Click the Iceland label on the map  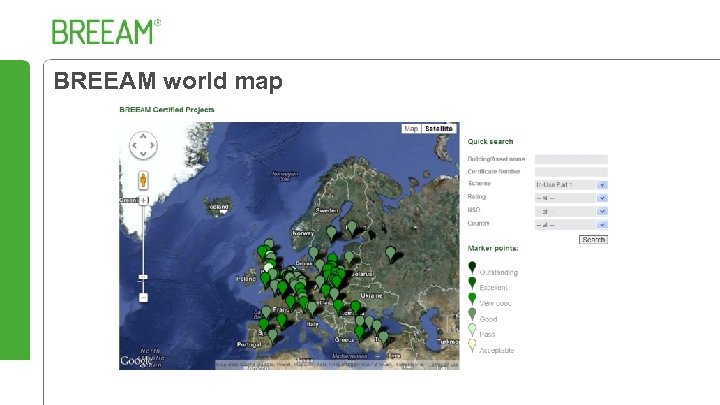tap(219, 207)
